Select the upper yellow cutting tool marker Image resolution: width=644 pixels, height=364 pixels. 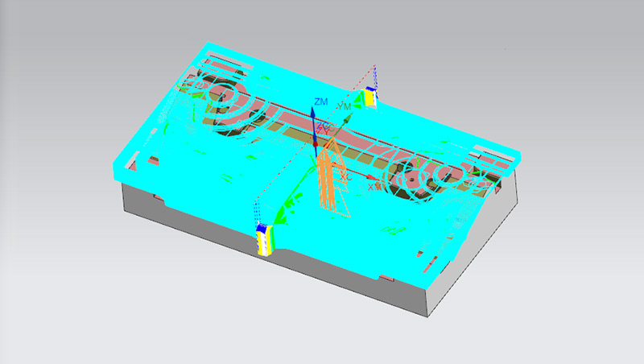[369, 97]
